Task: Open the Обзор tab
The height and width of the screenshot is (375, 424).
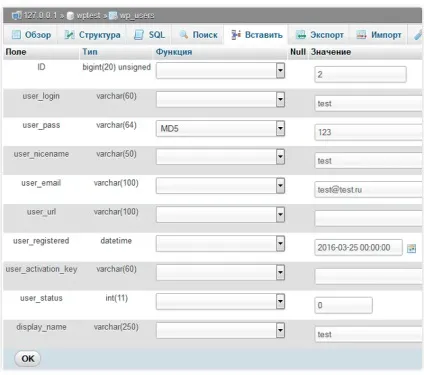Action: 31,35
